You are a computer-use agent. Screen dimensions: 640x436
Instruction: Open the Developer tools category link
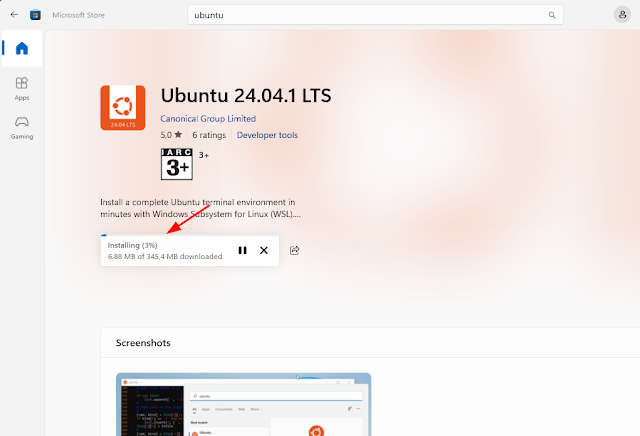(x=267, y=135)
